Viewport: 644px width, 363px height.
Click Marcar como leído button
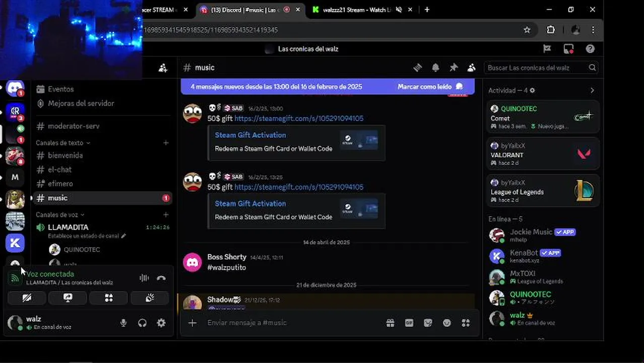point(430,87)
